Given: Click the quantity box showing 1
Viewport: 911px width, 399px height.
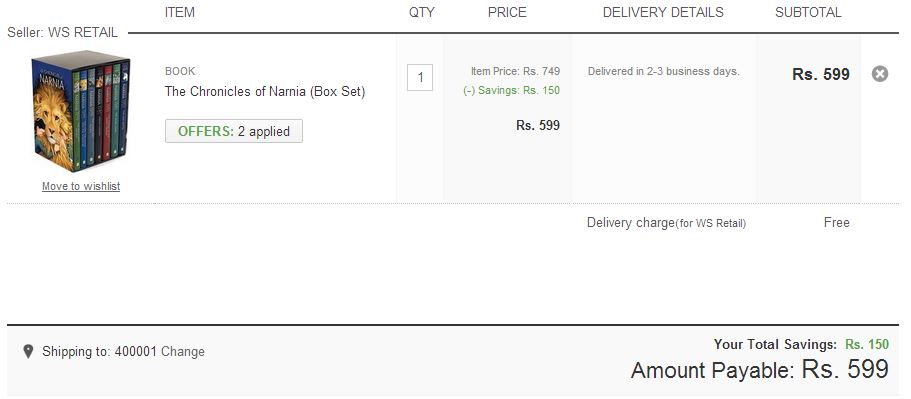Looking at the screenshot, I should click(419, 77).
